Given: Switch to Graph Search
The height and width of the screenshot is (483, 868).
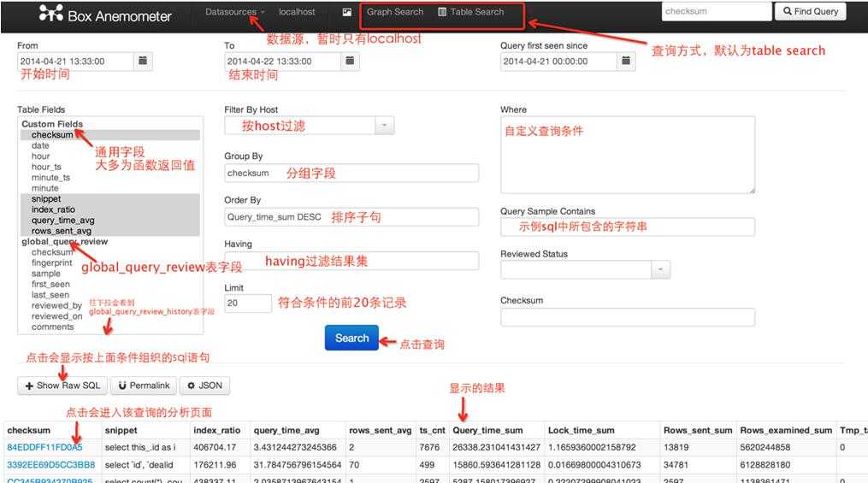Looking at the screenshot, I should pyautogui.click(x=395, y=12).
